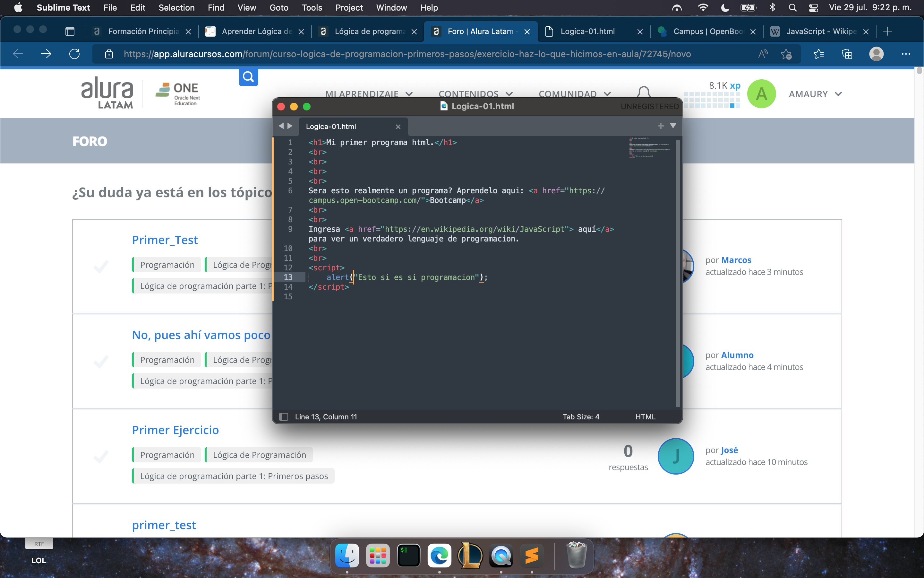The height and width of the screenshot is (578, 924).
Task: Switch to JavaScript - Wikipedia browser tab
Action: (820, 31)
